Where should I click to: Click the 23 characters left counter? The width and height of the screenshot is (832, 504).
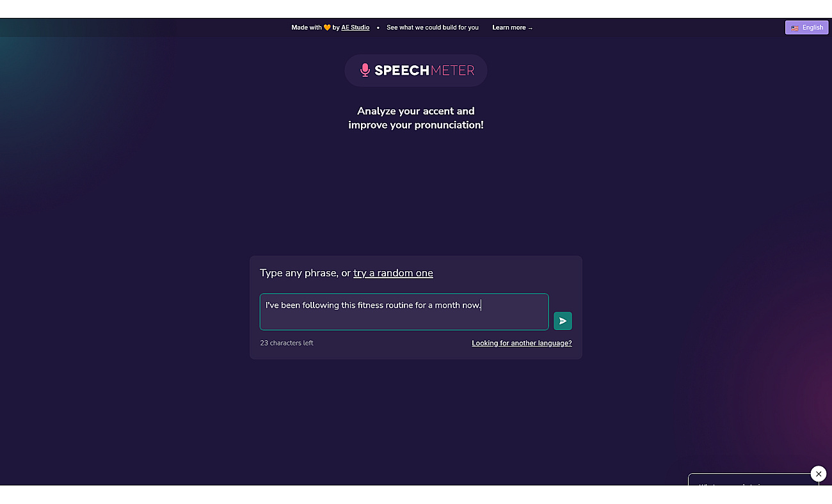coord(287,343)
